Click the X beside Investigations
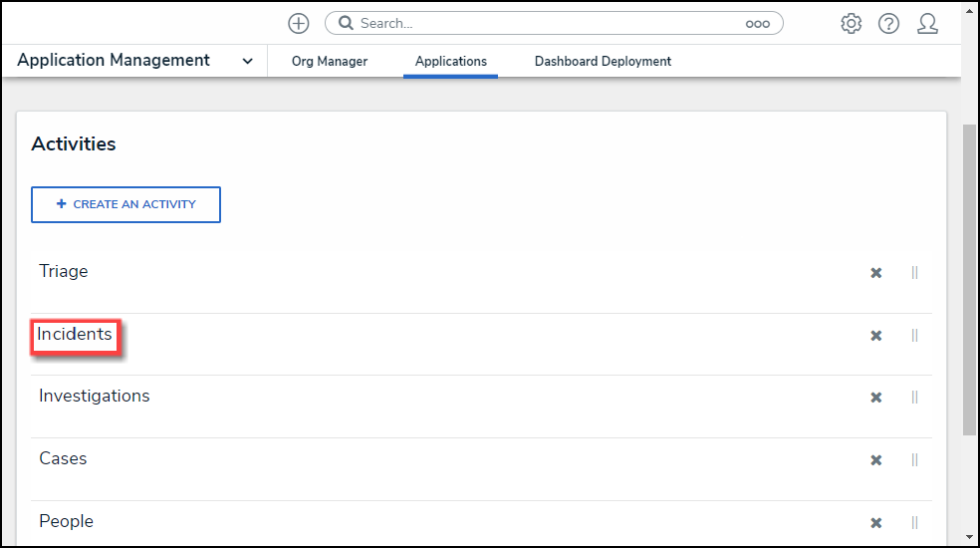The height and width of the screenshot is (548, 980). coord(876,398)
